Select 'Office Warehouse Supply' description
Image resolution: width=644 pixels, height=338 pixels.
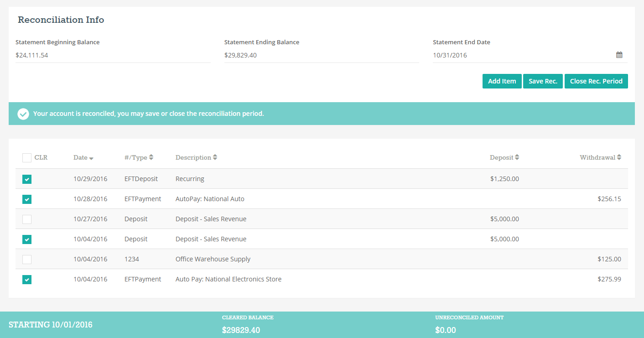click(213, 259)
